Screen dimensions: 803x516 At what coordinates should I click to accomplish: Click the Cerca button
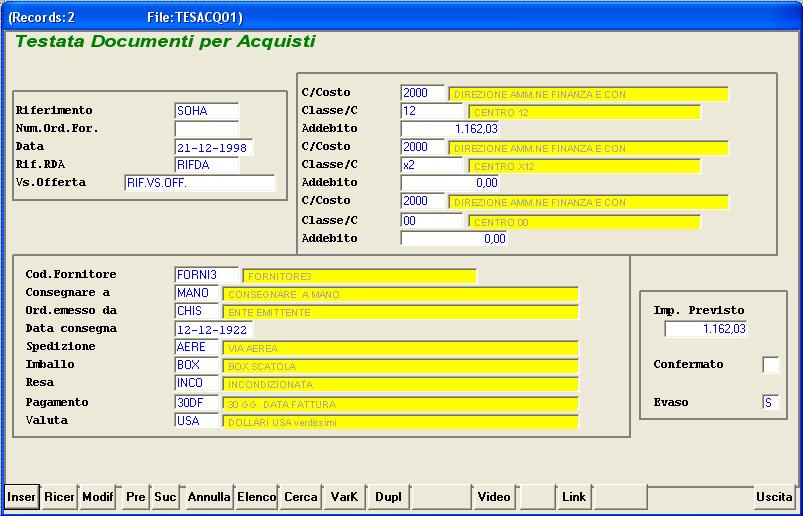[x=301, y=497]
